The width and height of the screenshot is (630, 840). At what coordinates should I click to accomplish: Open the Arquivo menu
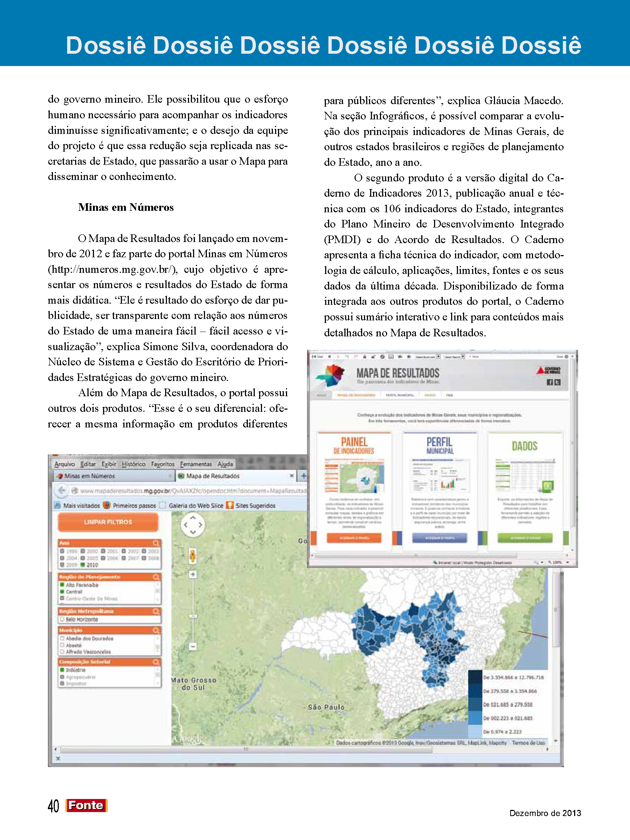tap(64, 464)
